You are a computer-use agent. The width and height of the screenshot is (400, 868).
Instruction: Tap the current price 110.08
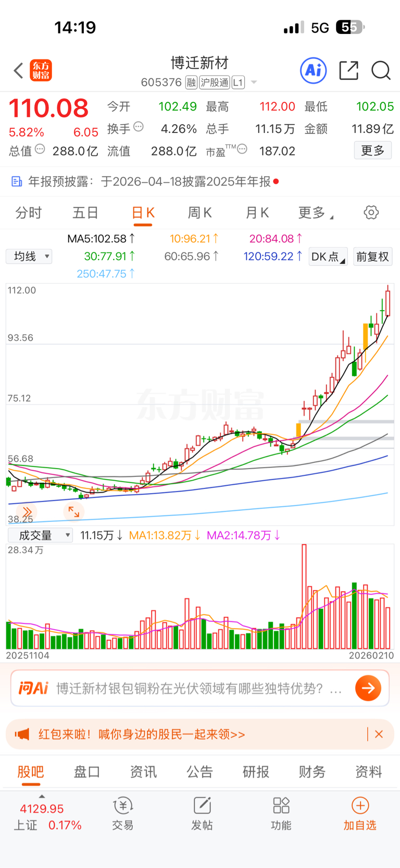(x=48, y=108)
